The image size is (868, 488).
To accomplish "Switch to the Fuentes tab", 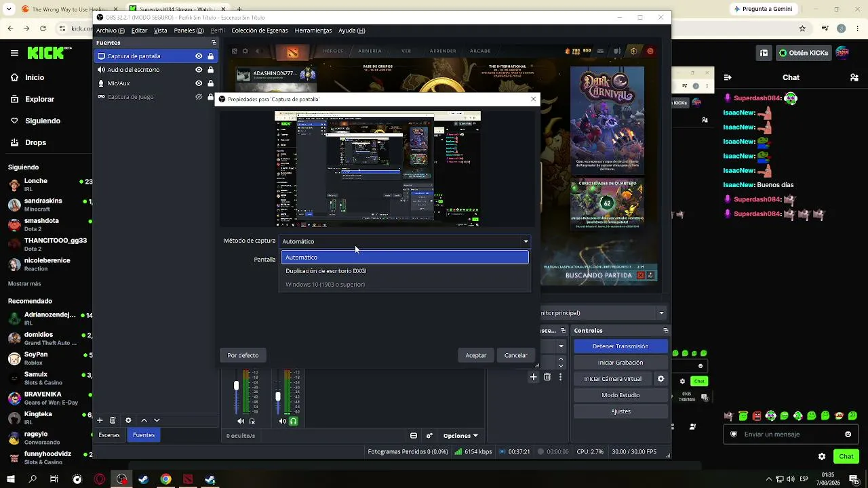I will pyautogui.click(x=144, y=435).
